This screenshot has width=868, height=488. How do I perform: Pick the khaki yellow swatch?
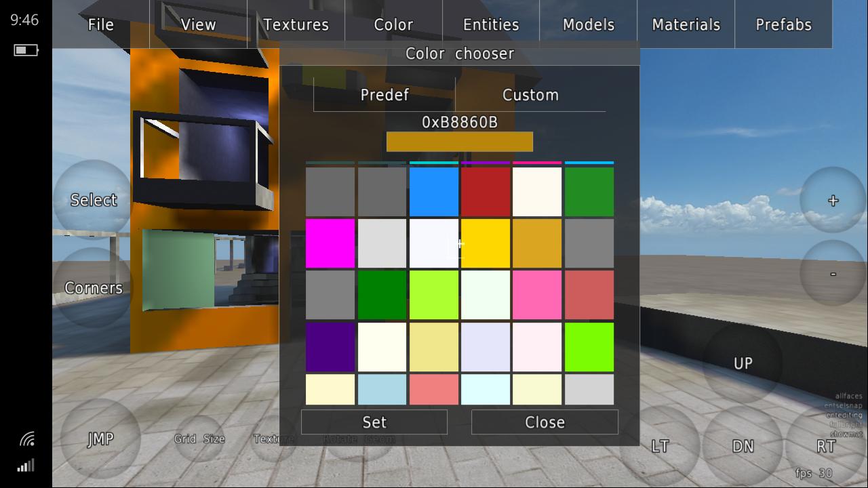tap(434, 347)
